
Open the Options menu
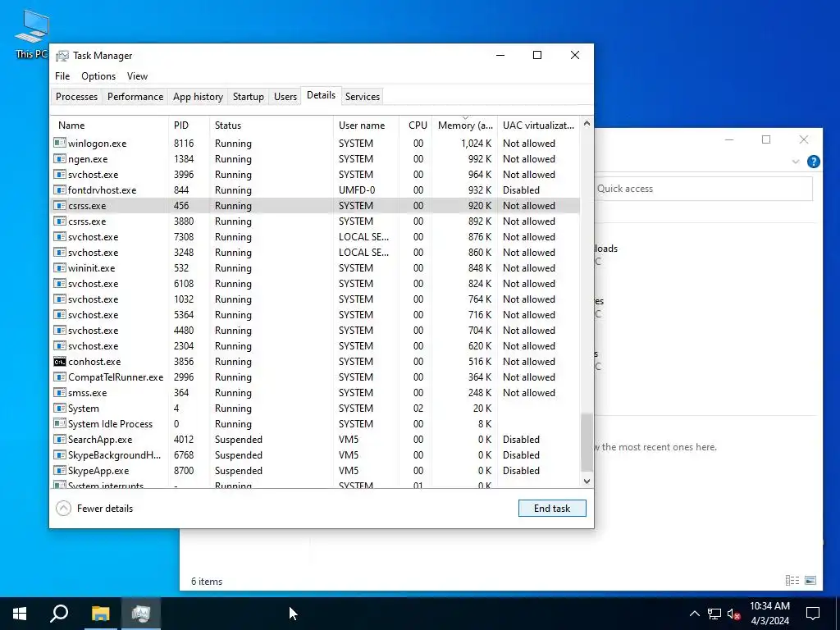pos(98,76)
